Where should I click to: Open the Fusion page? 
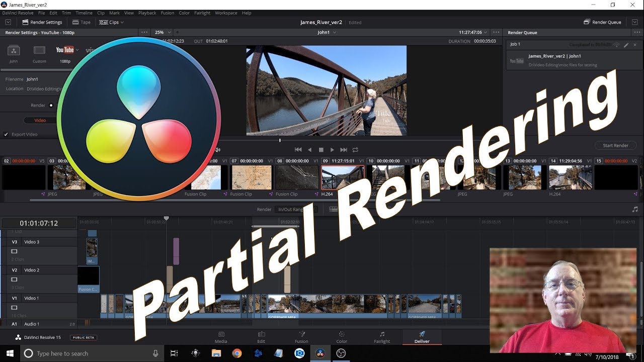301,337
